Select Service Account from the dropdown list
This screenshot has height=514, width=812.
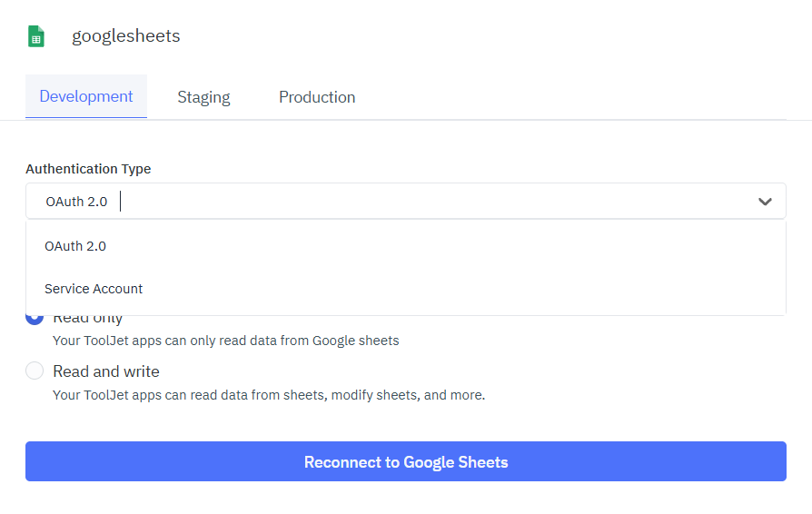[94, 289]
